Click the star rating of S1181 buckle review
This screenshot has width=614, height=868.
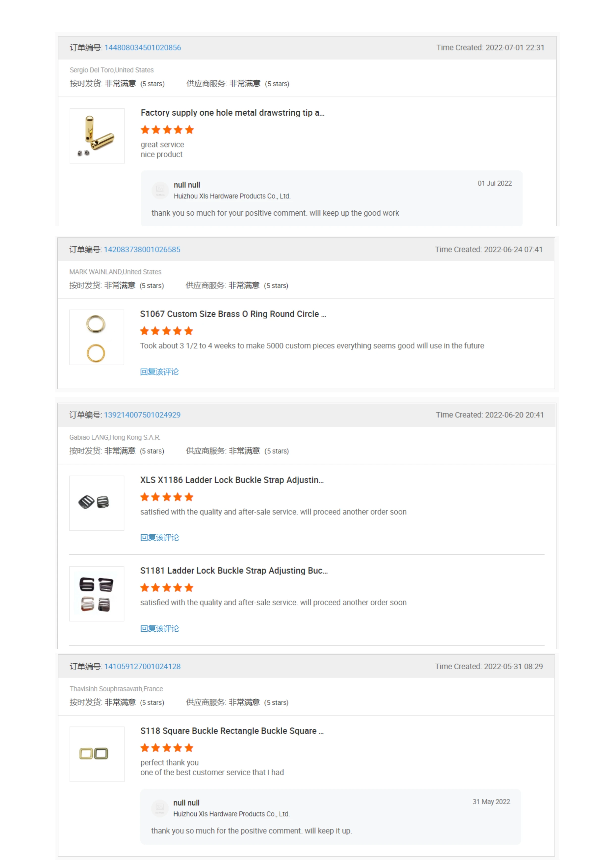[167, 588]
